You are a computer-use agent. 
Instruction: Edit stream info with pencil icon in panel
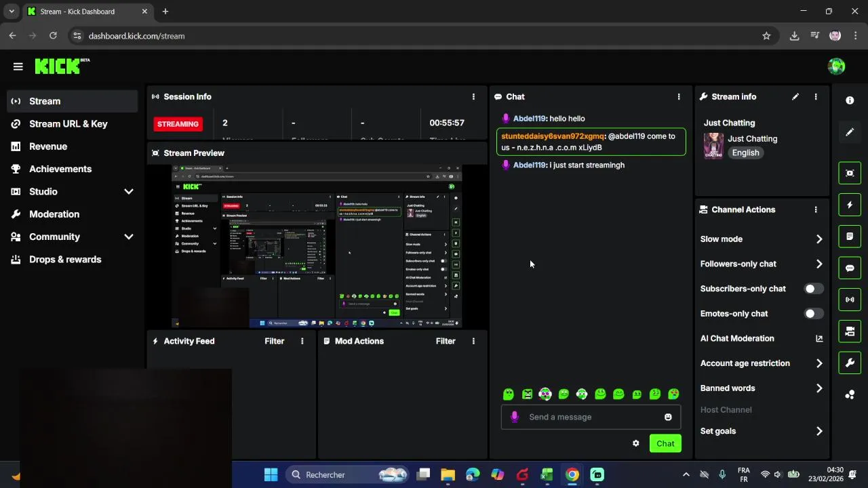pos(795,97)
